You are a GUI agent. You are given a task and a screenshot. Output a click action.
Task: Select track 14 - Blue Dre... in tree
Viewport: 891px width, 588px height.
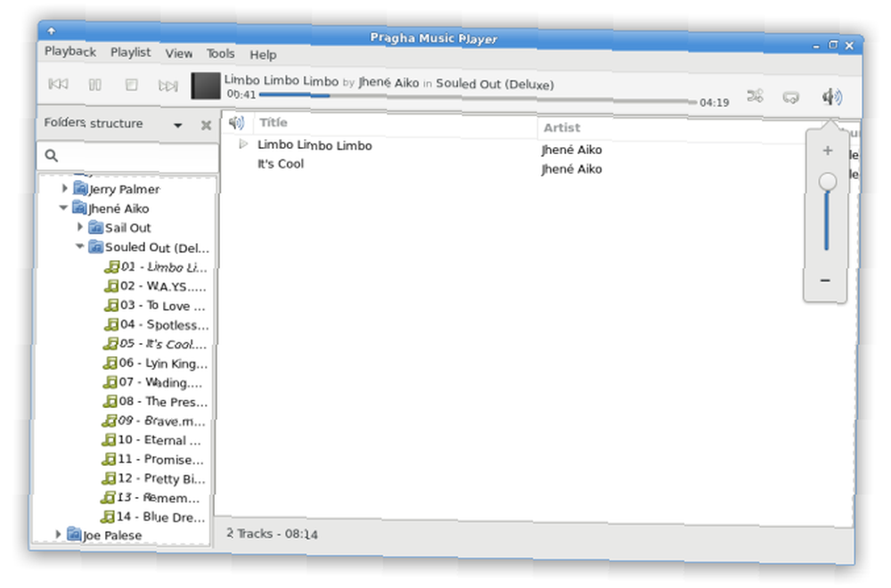(x=153, y=517)
